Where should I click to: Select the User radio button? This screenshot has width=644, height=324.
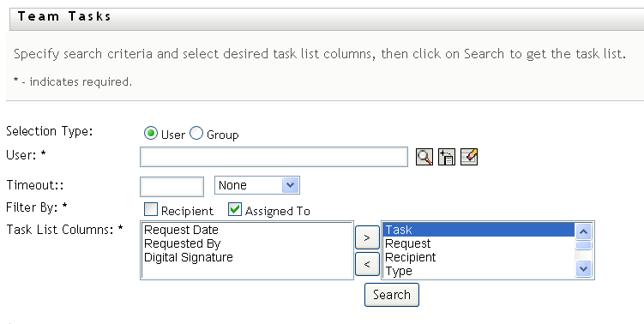pyautogui.click(x=151, y=133)
